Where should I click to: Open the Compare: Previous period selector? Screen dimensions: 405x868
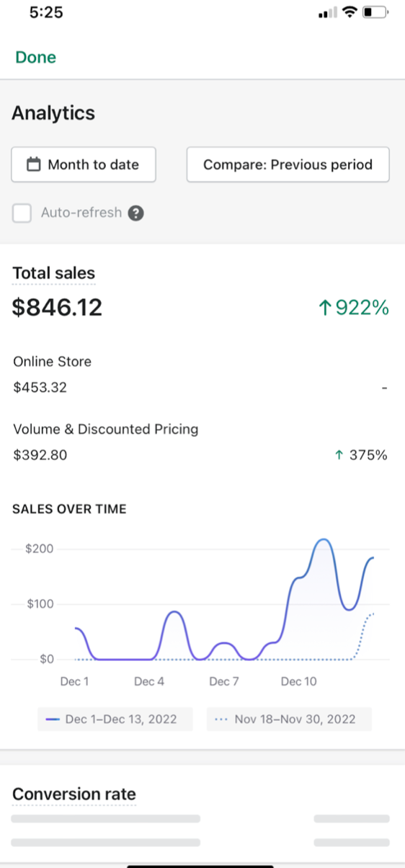[288, 164]
